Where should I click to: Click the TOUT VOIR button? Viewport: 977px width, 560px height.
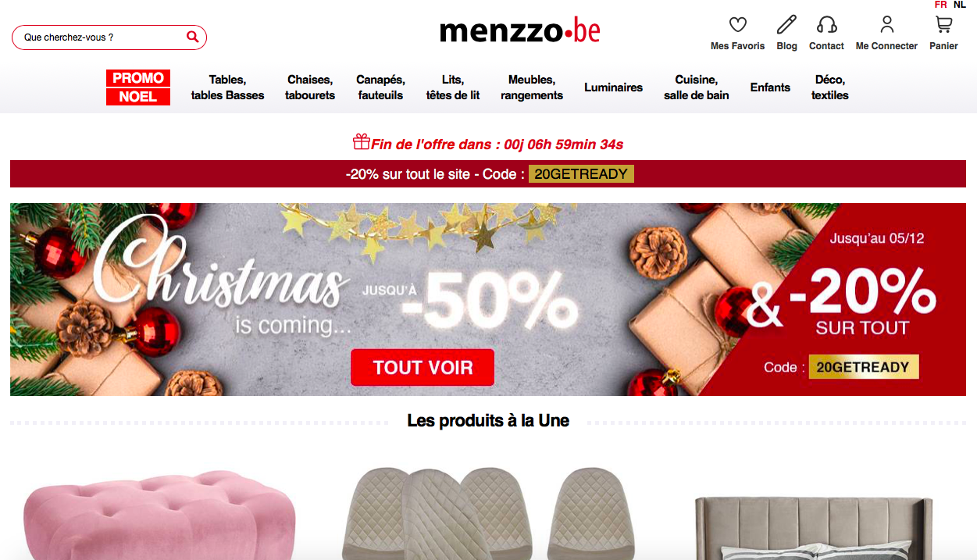(x=423, y=368)
